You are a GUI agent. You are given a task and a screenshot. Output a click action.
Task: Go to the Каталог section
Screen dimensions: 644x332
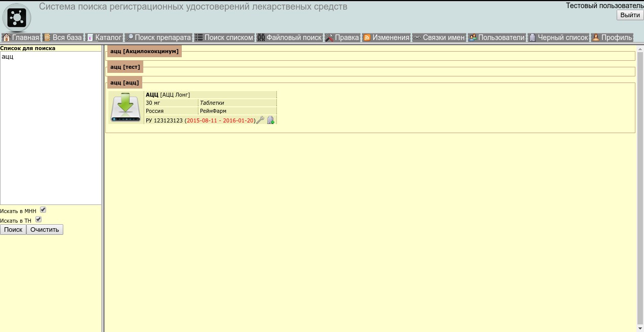point(104,37)
